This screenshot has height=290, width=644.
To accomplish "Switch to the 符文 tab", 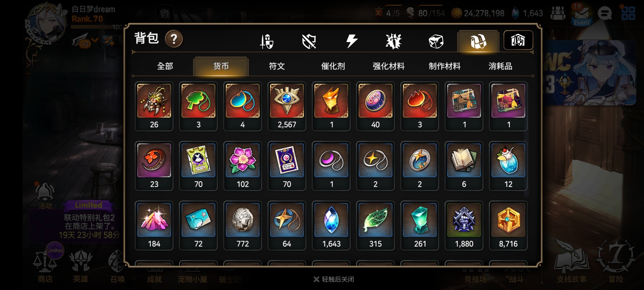I will pos(277,66).
